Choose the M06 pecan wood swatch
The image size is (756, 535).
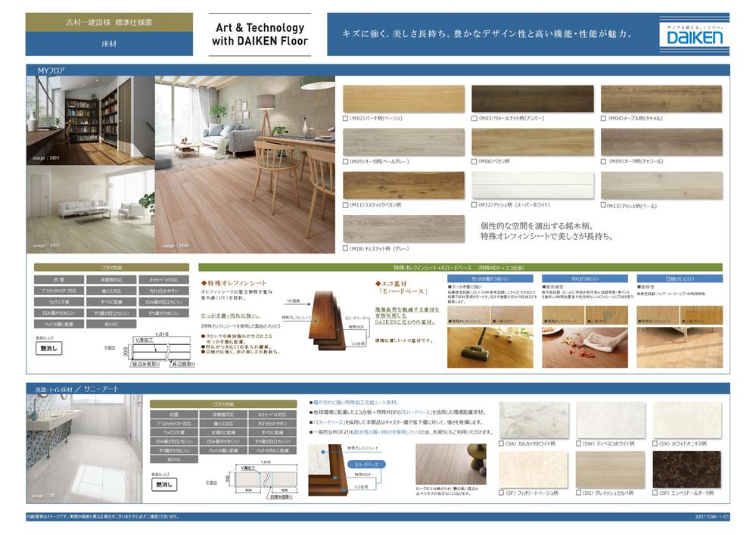point(533,142)
